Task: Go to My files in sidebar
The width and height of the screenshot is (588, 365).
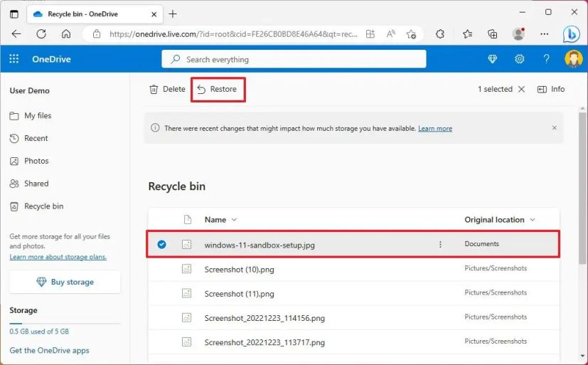Action: [38, 115]
